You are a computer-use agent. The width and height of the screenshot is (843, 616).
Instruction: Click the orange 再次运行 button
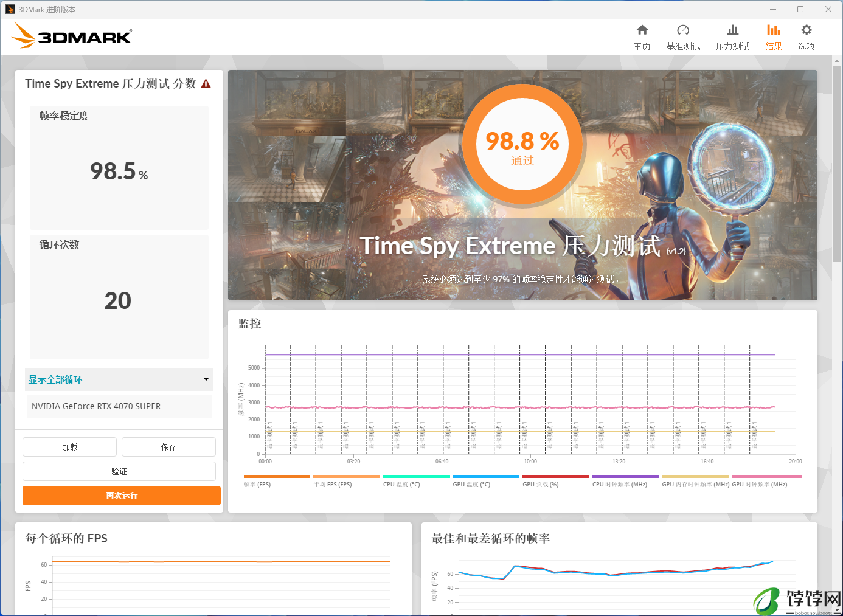[122, 496]
